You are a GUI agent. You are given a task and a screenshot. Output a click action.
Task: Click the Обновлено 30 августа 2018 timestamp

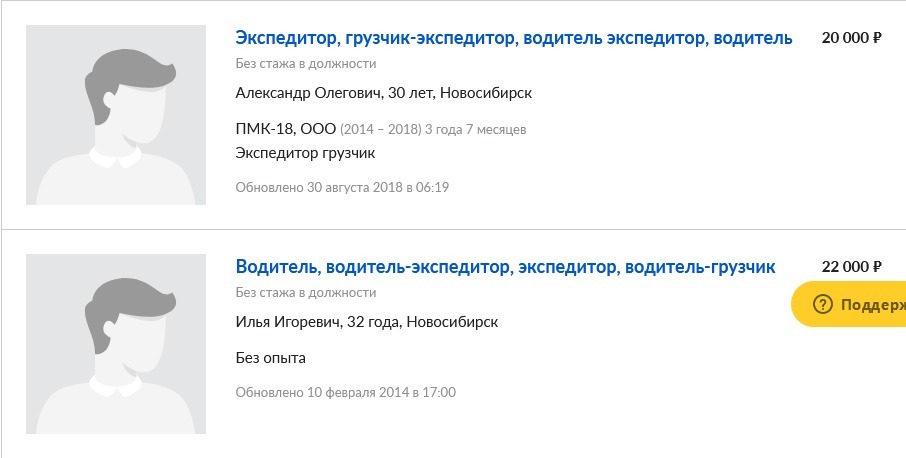[342, 187]
